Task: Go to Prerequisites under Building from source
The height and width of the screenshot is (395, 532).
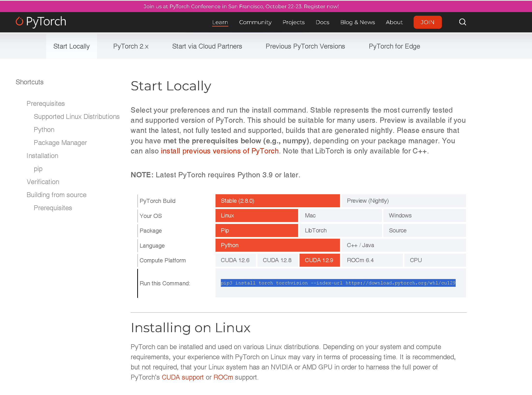Action: pyautogui.click(x=53, y=208)
